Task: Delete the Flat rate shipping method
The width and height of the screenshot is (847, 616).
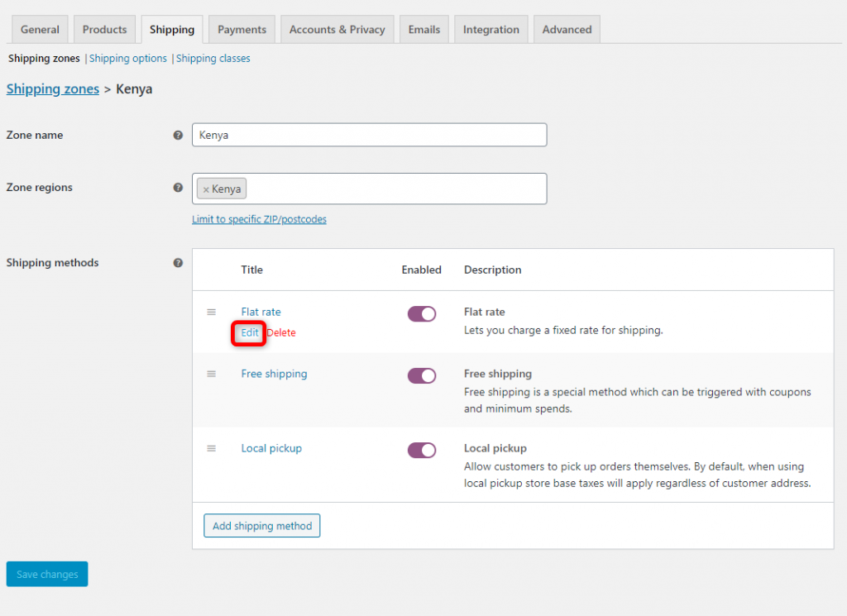Action: pos(280,332)
